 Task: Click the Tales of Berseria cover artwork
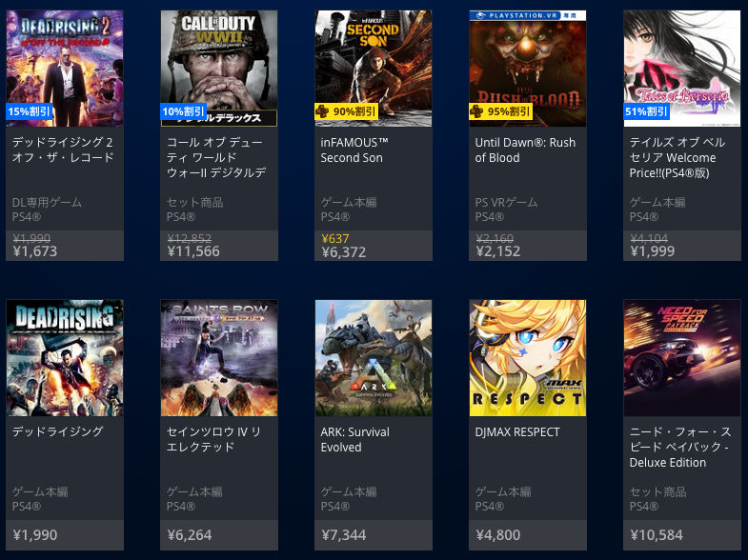point(682,69)
